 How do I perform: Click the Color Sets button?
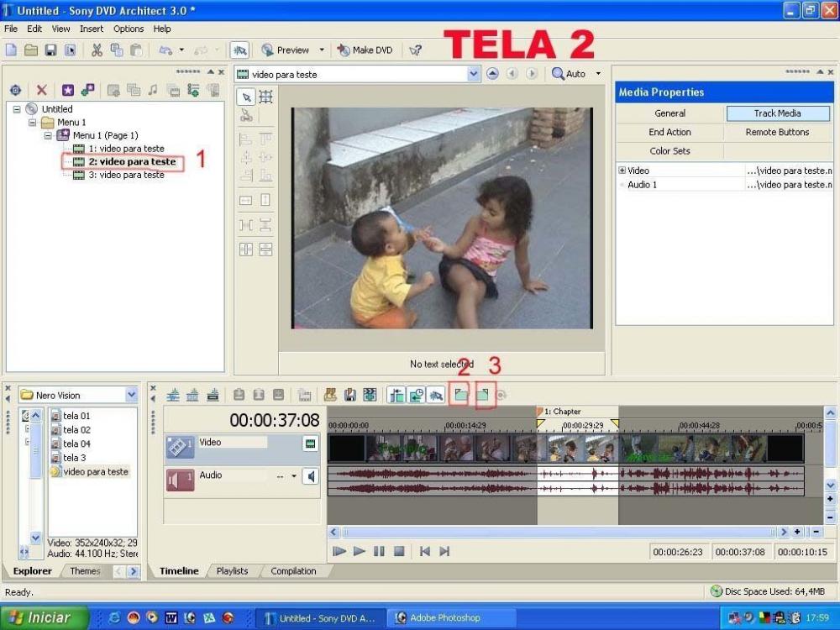[x=669, y=151]
